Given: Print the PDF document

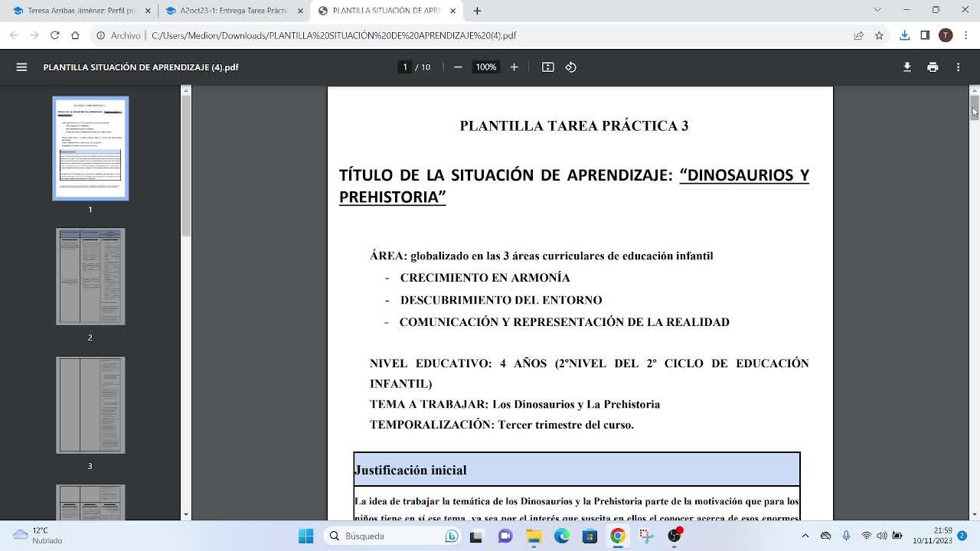Looking at the screenshot, I should (932, 67).
